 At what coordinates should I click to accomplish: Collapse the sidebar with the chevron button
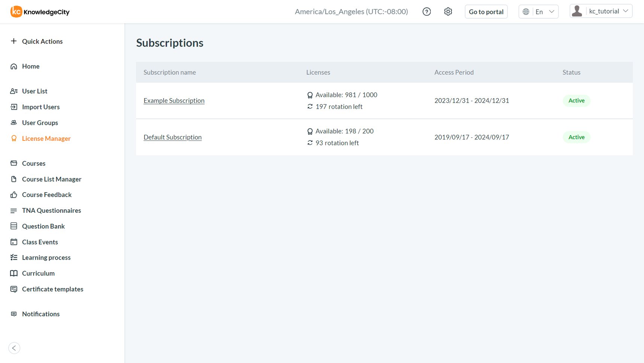14,348
